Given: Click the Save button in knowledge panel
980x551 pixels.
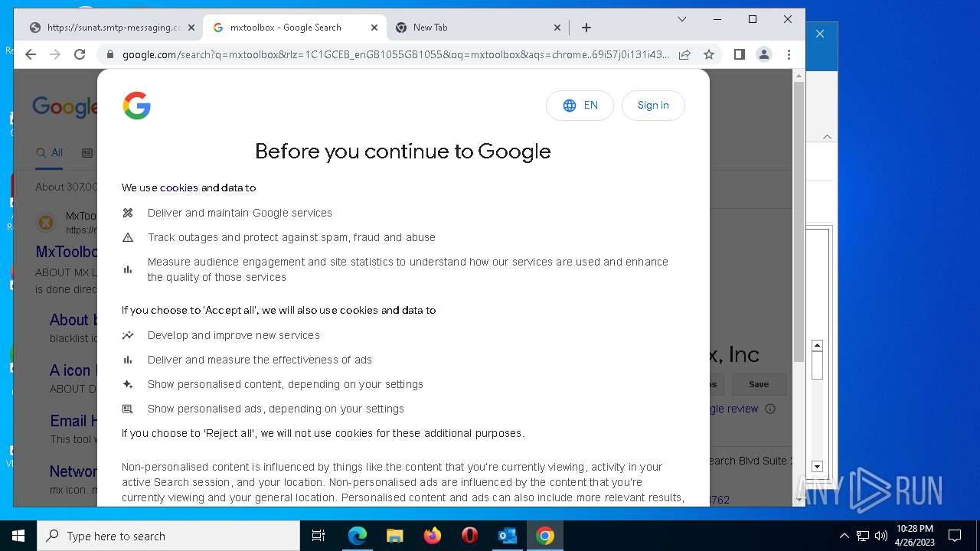Looking at the screenshot, I should [x=759, y=384].
